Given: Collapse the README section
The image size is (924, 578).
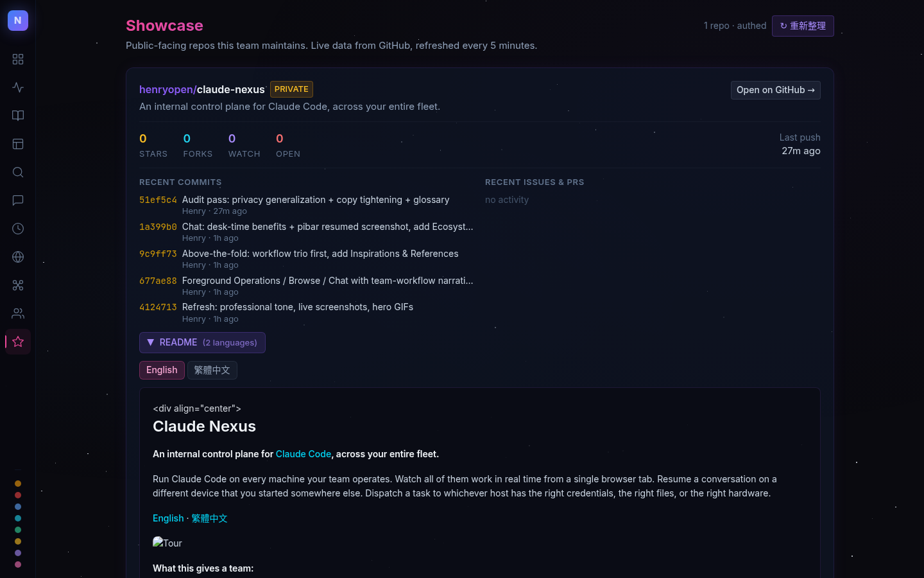Looking at the screenshot, I should (202, 342).
